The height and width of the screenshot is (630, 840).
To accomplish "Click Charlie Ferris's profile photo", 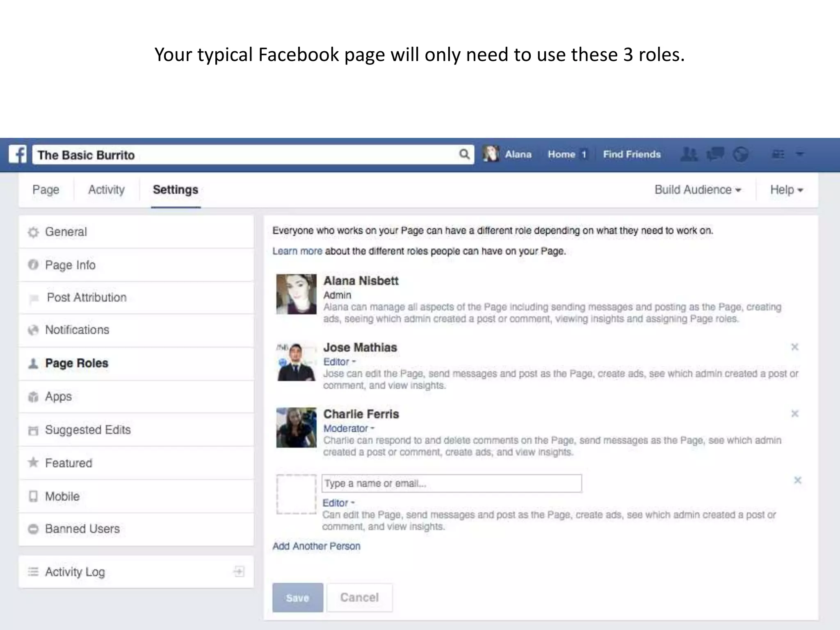I will 296,427.
